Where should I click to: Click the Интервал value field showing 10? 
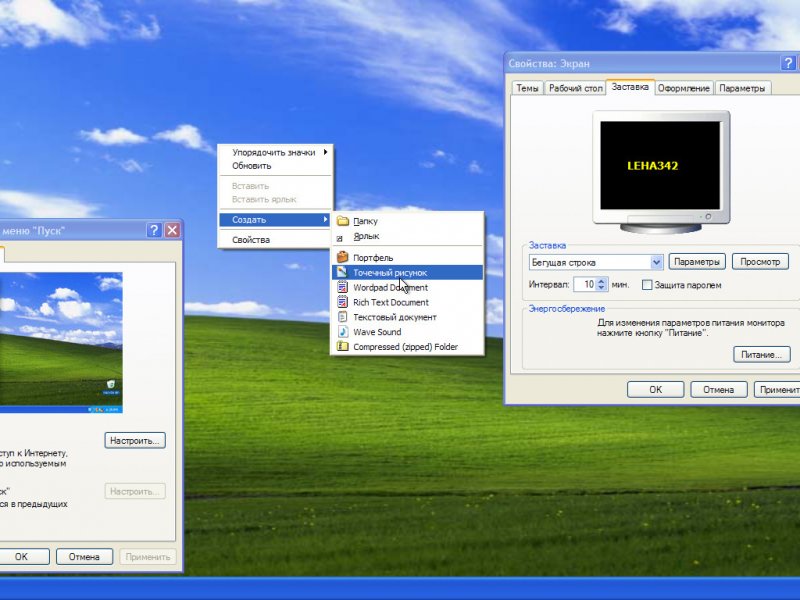[585, 284]
